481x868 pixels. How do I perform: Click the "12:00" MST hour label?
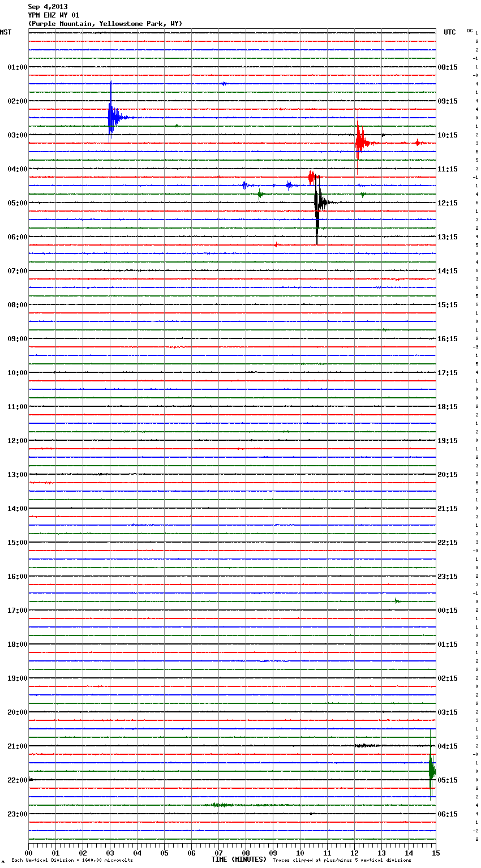[x=18, y=440]
